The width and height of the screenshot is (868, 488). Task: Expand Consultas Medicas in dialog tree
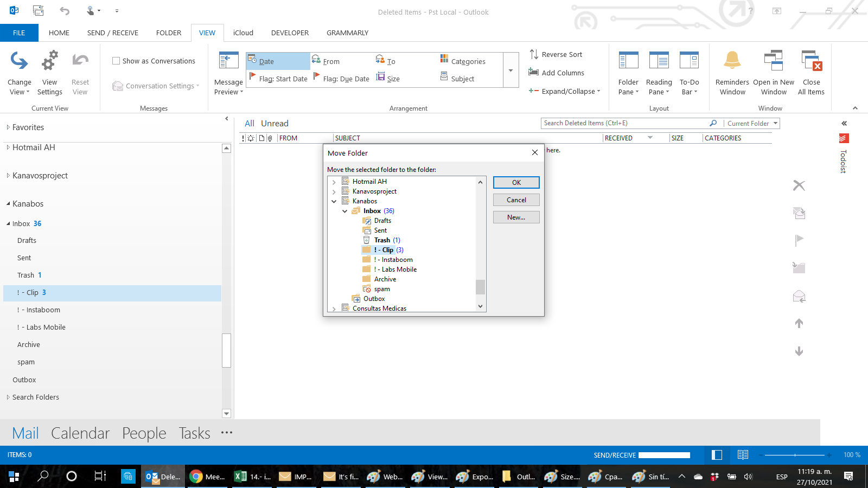tap(334, 309)
